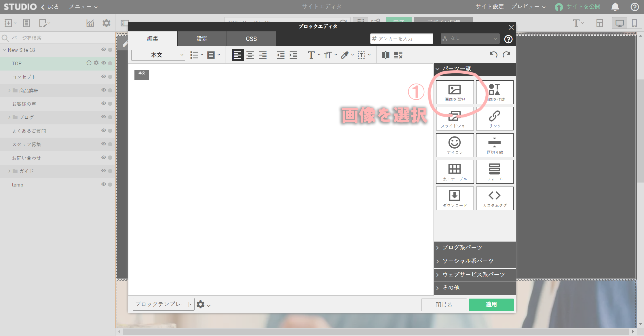Click the center align text icon
The image size is (644, 336).
[x=250, y=55]
